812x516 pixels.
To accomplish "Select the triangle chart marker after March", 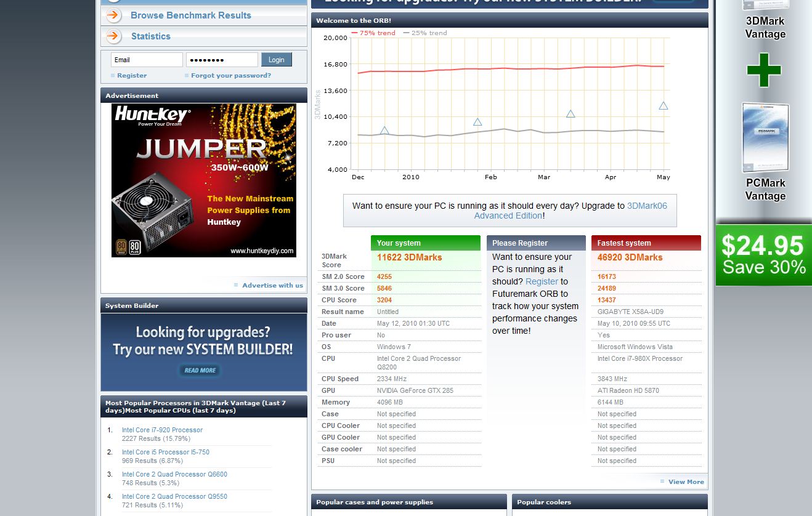I will (x=570, y=114).
